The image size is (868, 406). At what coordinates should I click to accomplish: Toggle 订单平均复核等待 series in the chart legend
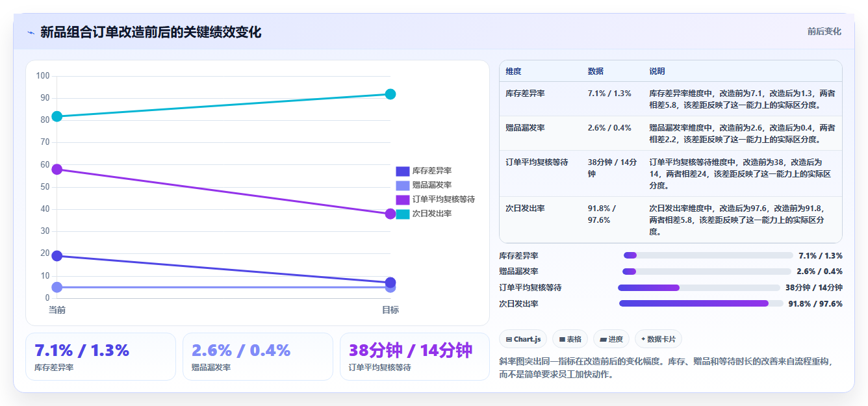coord(435,199)
